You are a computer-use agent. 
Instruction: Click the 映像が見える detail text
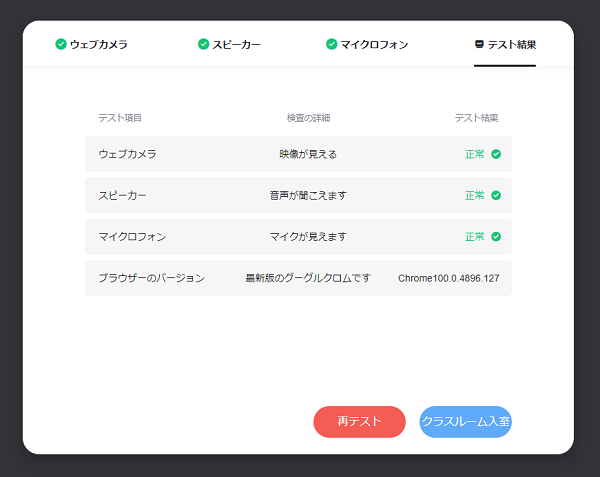[x=308, y=154]
